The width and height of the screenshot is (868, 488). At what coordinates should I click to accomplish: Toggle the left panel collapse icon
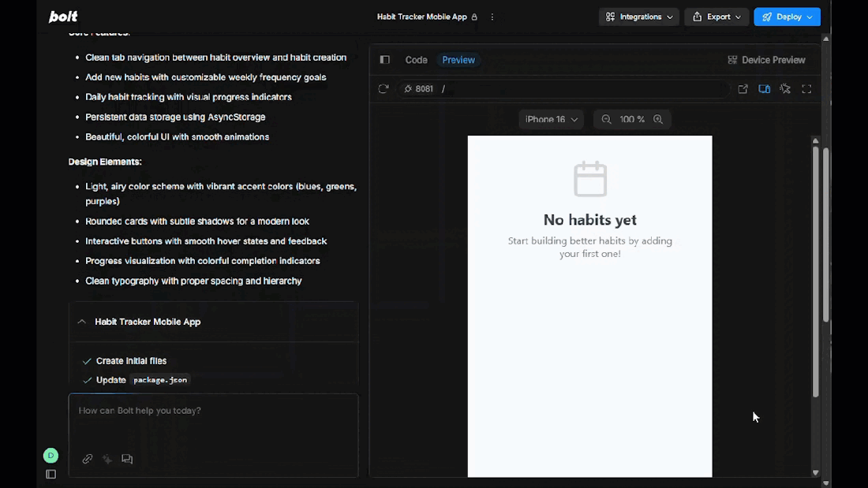(385, 60)
